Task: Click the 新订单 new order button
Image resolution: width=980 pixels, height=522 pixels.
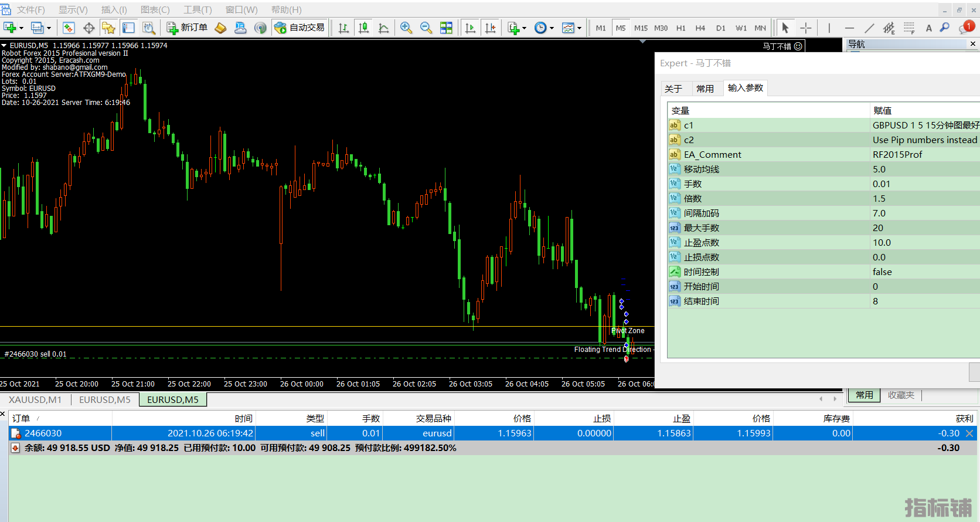Action: click(x=187, y=28)
